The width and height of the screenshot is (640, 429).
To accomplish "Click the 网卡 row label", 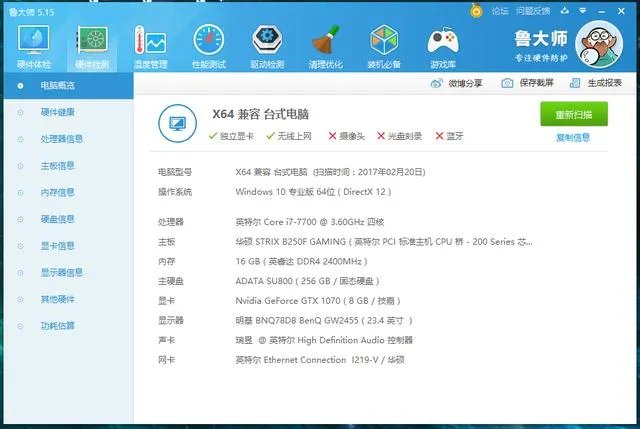I will (x=167, y=360).
